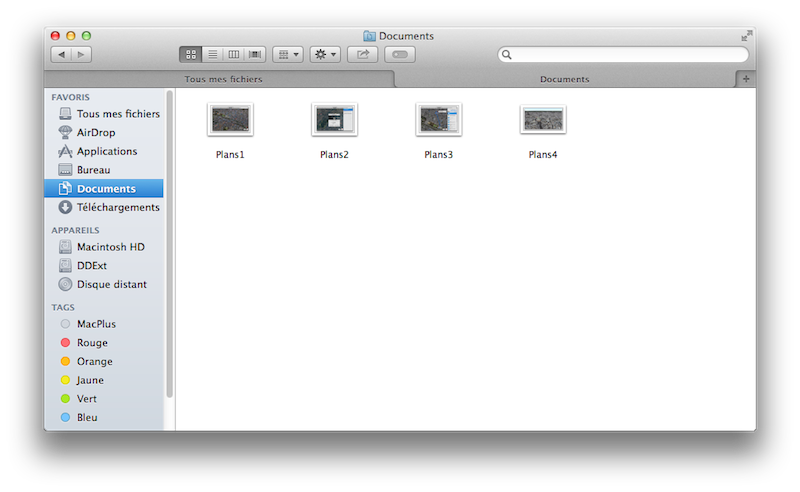Select the Plans4 file thumbnail
This screenshot has height=492, width=800.
(543, 119)
